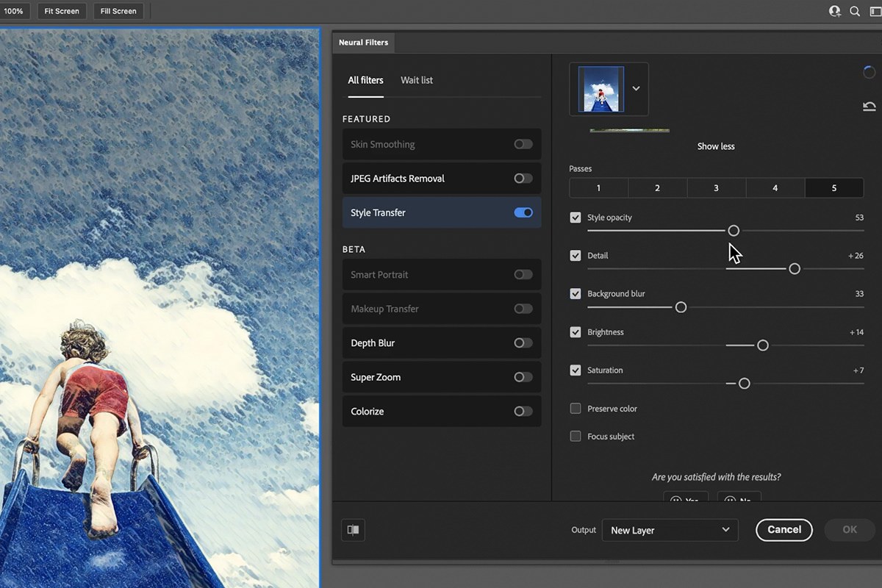Set Passes to 4

775,188
